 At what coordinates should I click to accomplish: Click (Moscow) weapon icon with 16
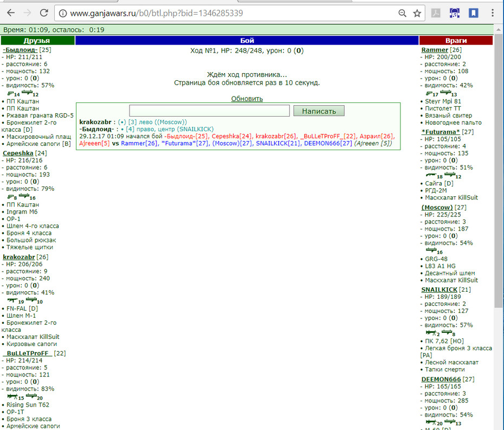[x=431, y=251]
